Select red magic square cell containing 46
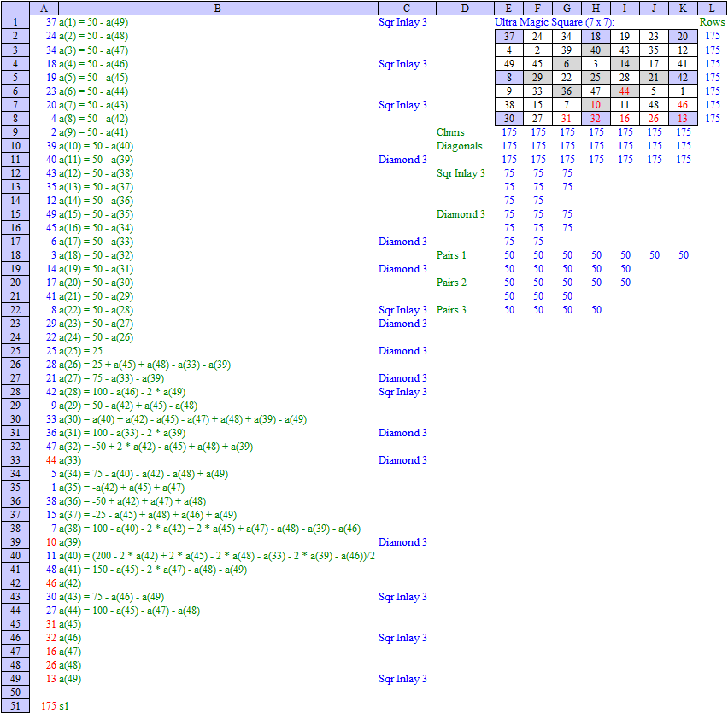This screenshot has width=728, height=713. [x=683, y=105]
